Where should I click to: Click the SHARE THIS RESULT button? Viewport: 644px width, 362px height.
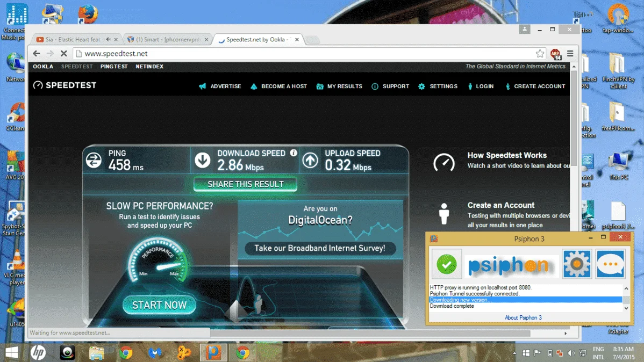click(x=245, y=184)
